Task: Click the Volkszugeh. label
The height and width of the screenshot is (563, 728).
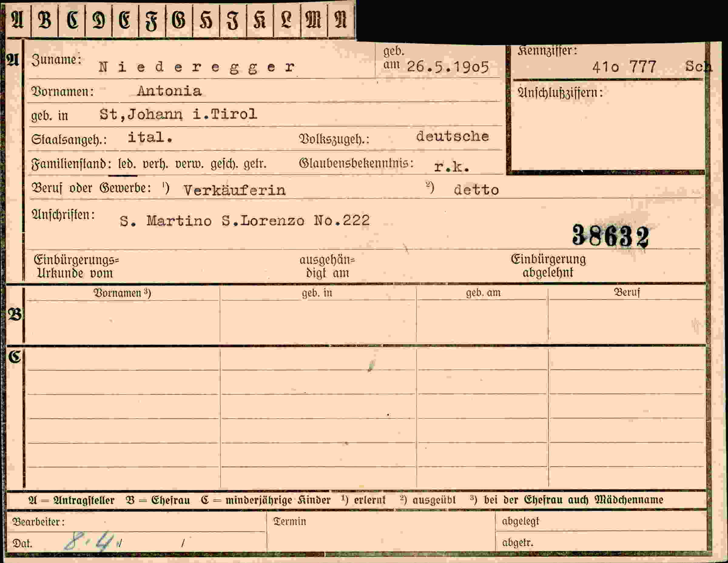Action: click(x=334, y=139)
